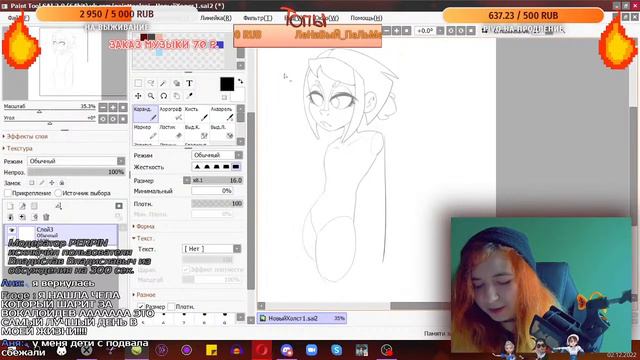Create a new layer
The width and height of the screenshot is (640, 360).
(11, 206)
